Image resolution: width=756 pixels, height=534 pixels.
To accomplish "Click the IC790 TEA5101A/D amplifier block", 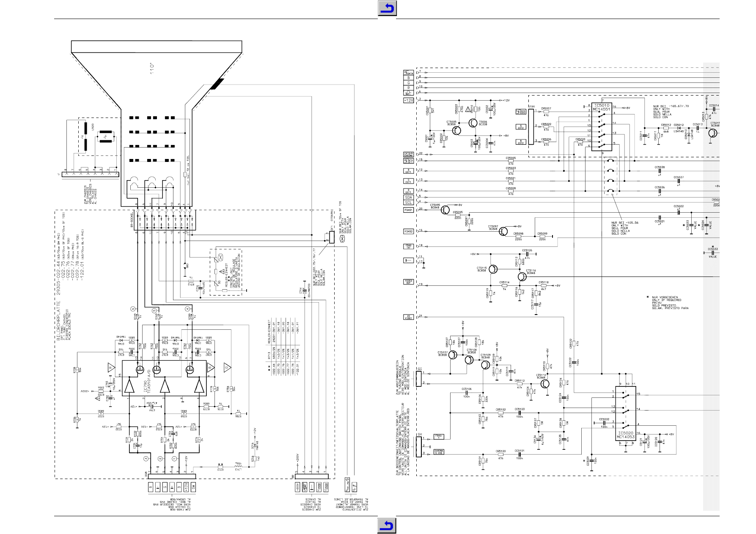I will [x=164, y=378].
